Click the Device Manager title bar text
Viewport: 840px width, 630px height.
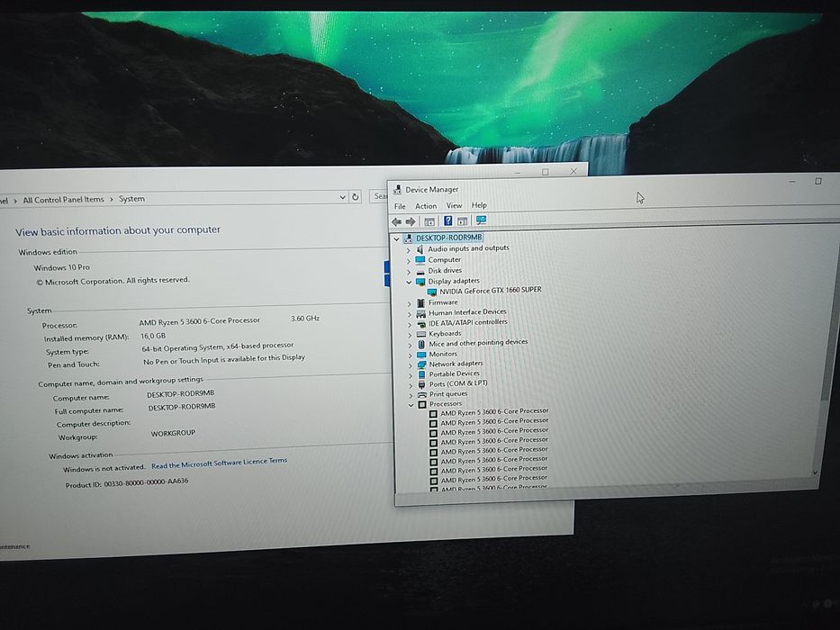pos(432,190)
